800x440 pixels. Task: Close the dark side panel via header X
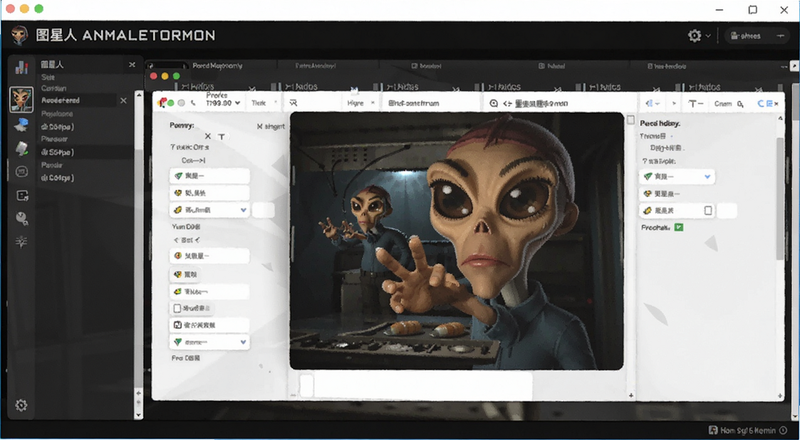(132, 65)
